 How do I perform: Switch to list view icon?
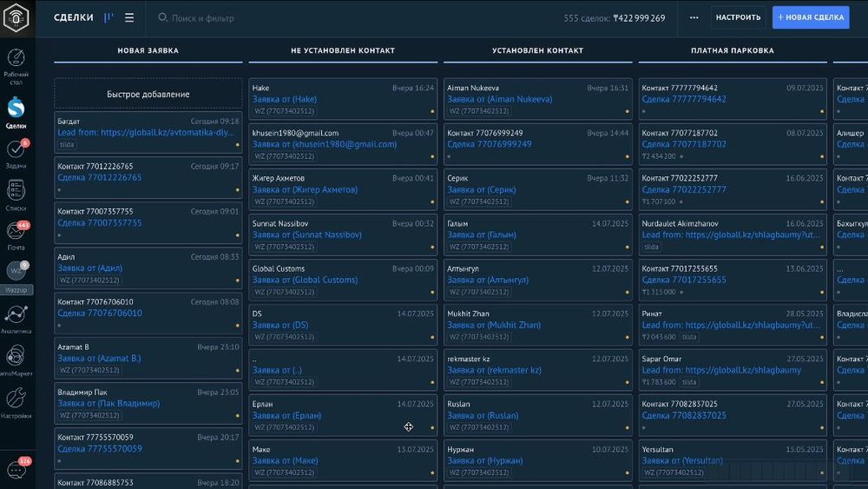pyautogui.click(x=129, y=17)
